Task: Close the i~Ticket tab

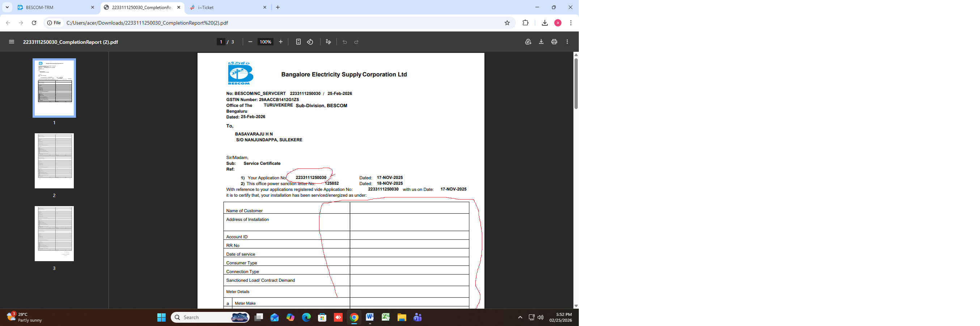Action: (265, 7)
